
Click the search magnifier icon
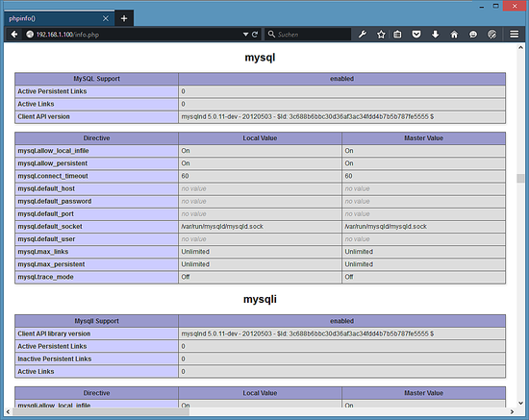pyautogui.click(x=271, y=34)
